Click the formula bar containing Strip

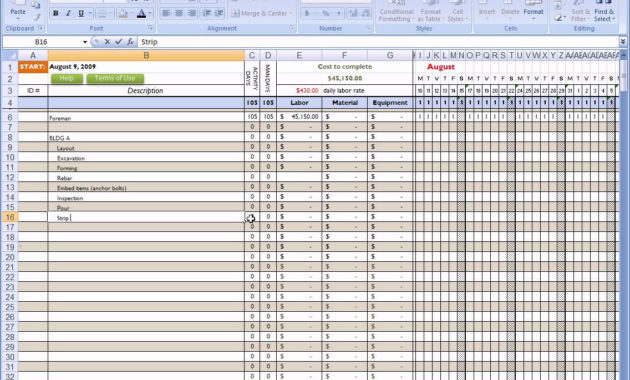coord(378,42)
